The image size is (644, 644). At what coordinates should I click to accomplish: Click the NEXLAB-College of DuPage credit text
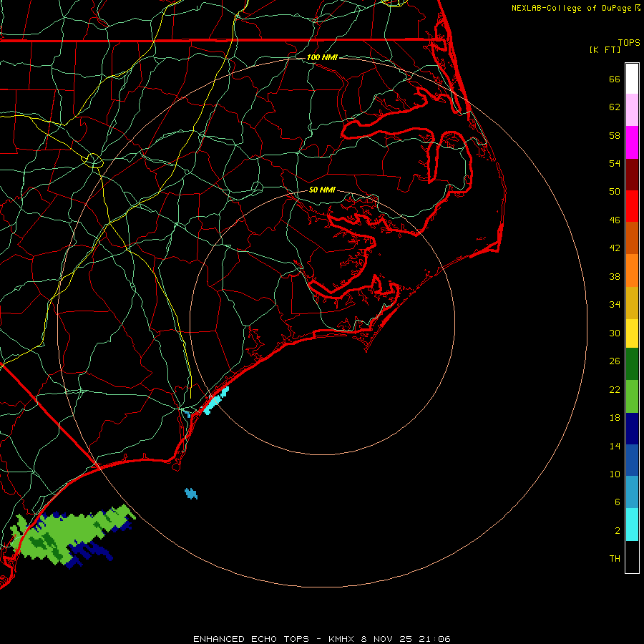[x=572, y=8]
